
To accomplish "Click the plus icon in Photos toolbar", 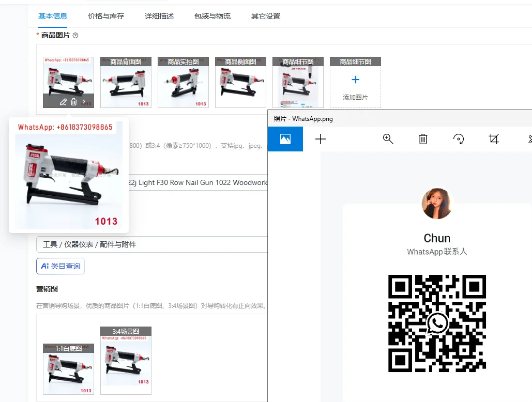I will tap(321, 139).
